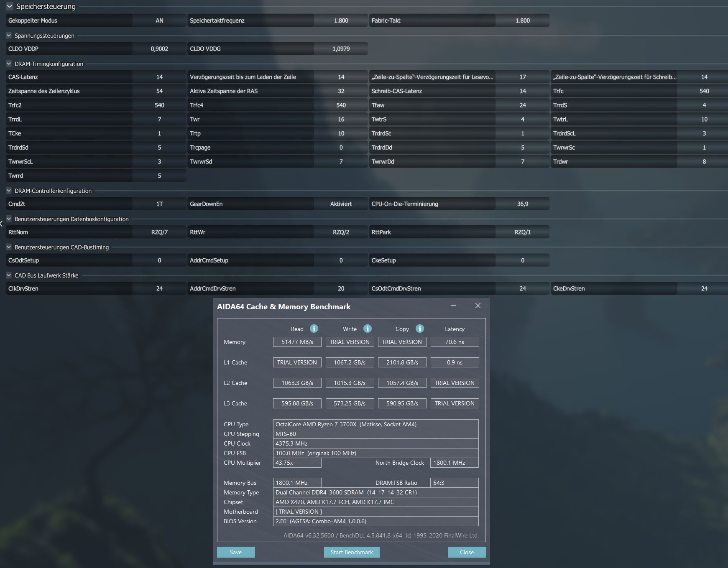This screenshot has width=728, height=568.
Task: Click the ClkDrvStren value 24
Action: 159,289
